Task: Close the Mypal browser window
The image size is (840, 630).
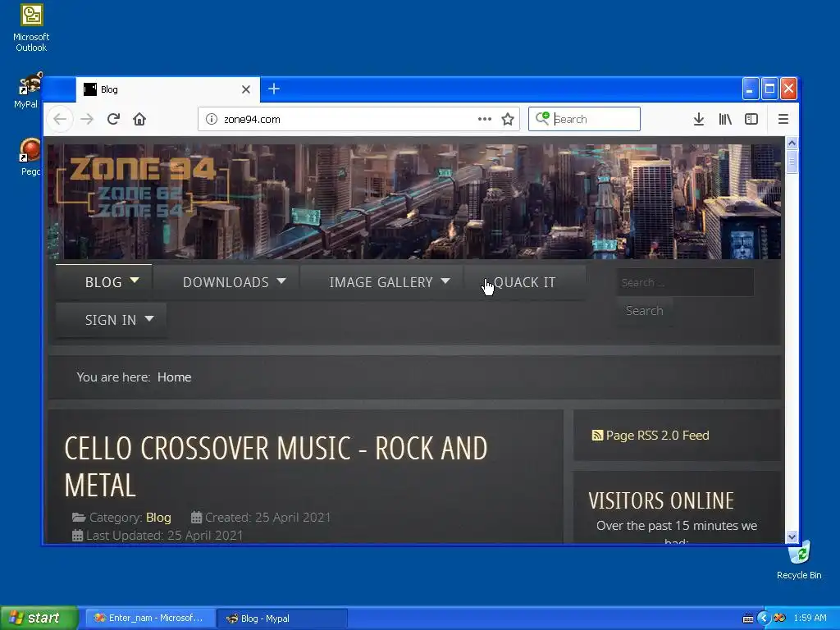Action: (788, 89)
